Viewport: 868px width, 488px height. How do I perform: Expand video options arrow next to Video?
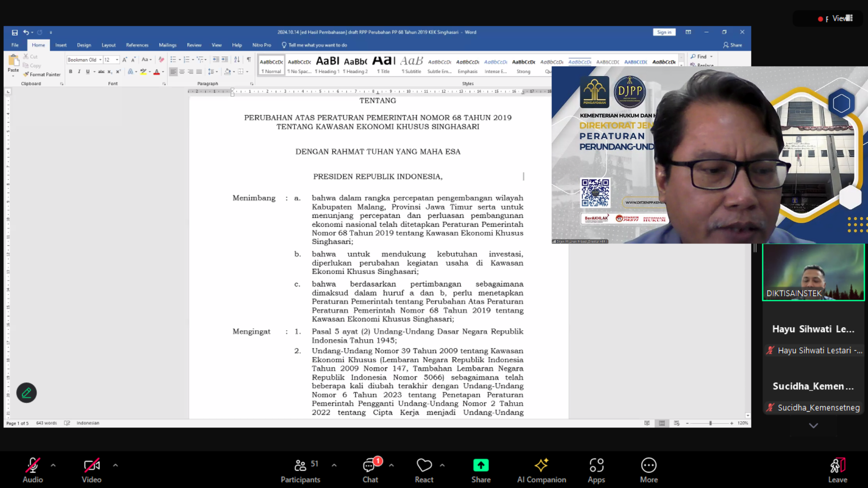pyautogui.click(x=115, y=465)
